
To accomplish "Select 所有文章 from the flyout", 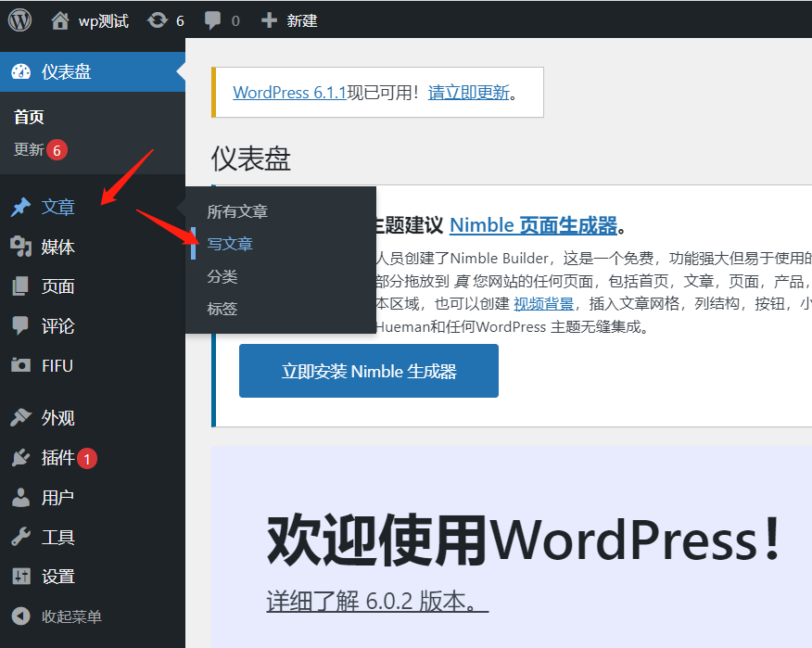I will point(237,211).
